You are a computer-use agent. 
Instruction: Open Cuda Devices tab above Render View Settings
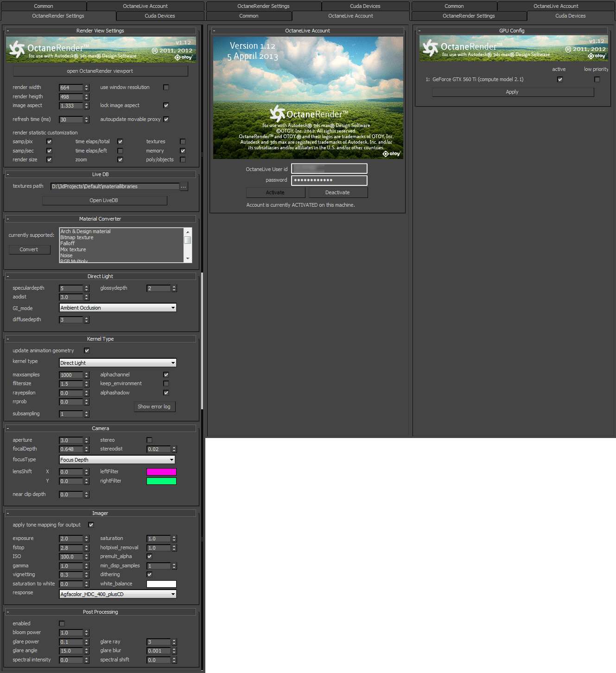coord(160,16)
